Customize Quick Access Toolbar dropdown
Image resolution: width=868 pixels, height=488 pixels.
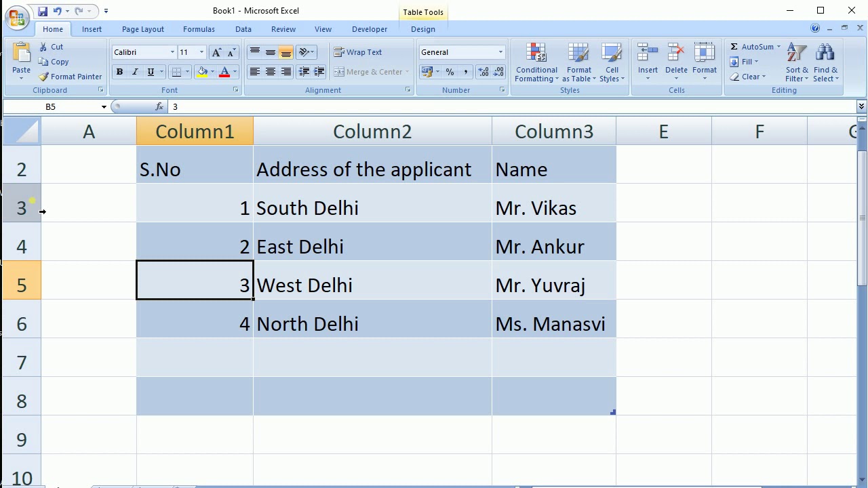(x=106, y=11)
